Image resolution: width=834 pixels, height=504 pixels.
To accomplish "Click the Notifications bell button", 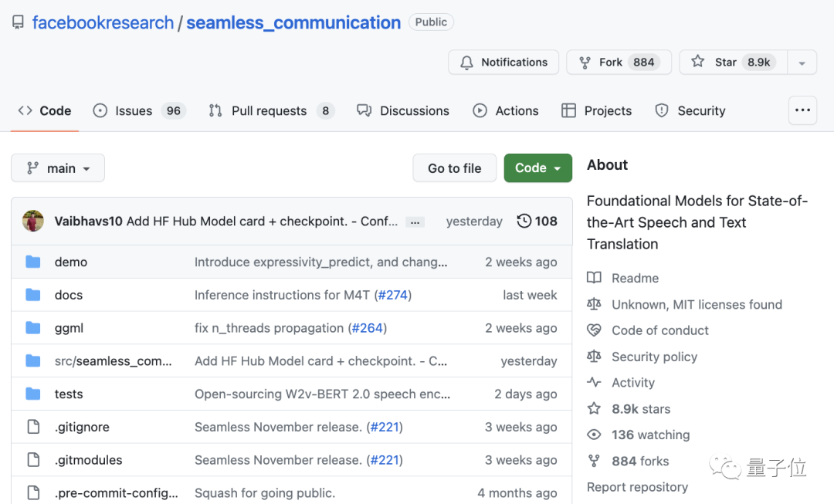I will [503, 63].
